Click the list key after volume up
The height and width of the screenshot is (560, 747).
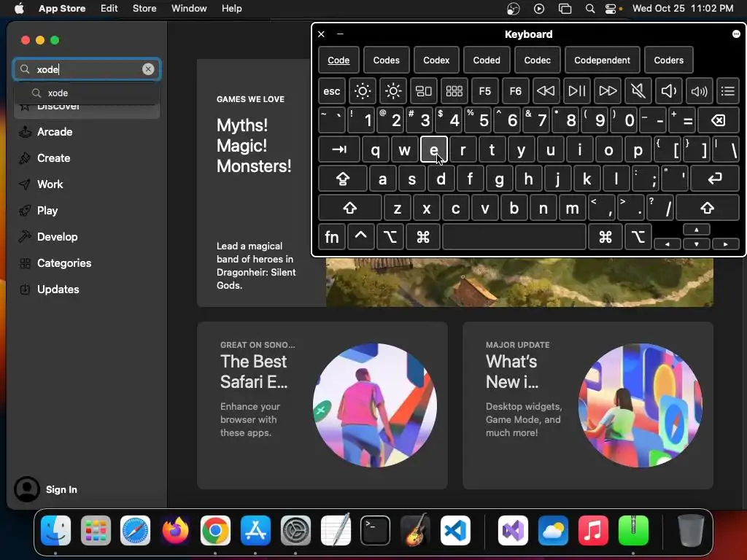pos(728,91)
